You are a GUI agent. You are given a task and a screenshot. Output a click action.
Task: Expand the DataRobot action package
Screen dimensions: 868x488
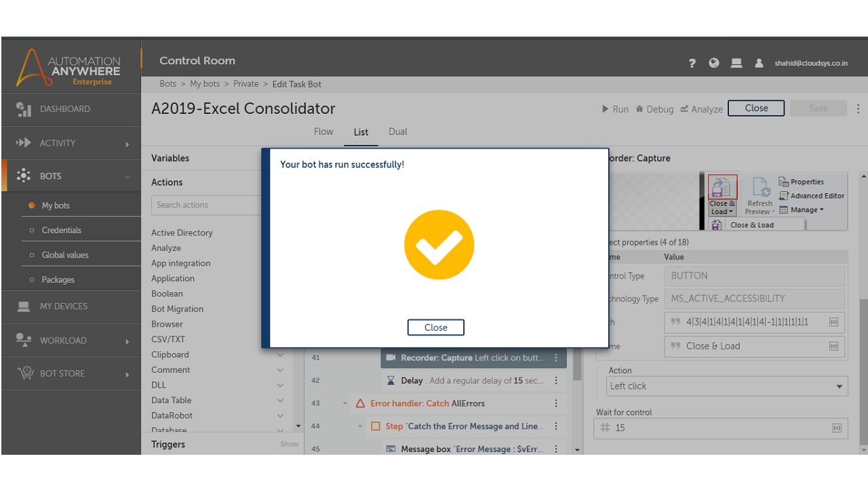click(280, 415)
